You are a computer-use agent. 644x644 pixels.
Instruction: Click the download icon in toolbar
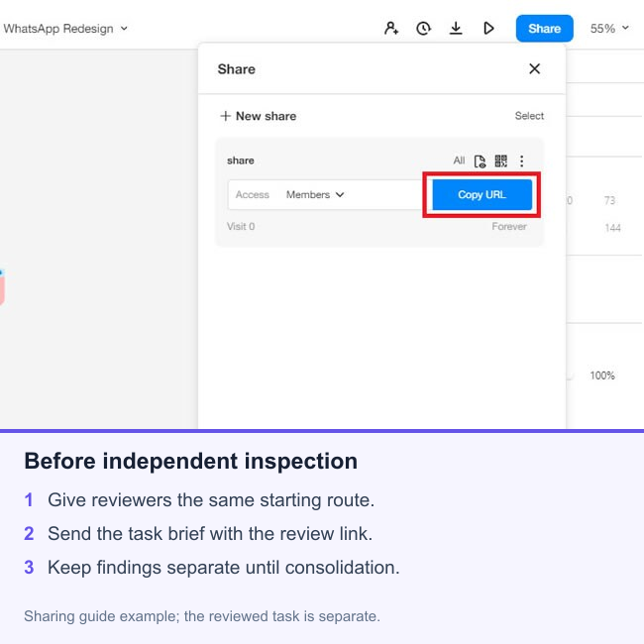pos(456,29)
